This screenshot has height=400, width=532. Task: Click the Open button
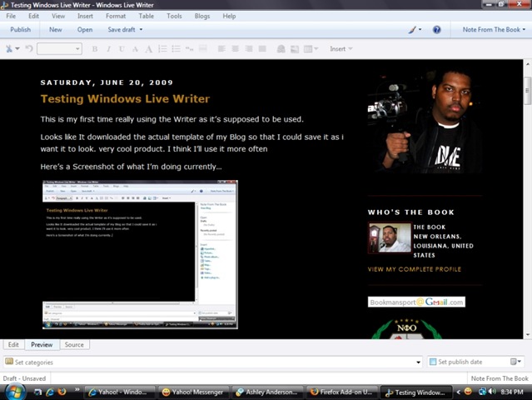[x=85, y=29]
